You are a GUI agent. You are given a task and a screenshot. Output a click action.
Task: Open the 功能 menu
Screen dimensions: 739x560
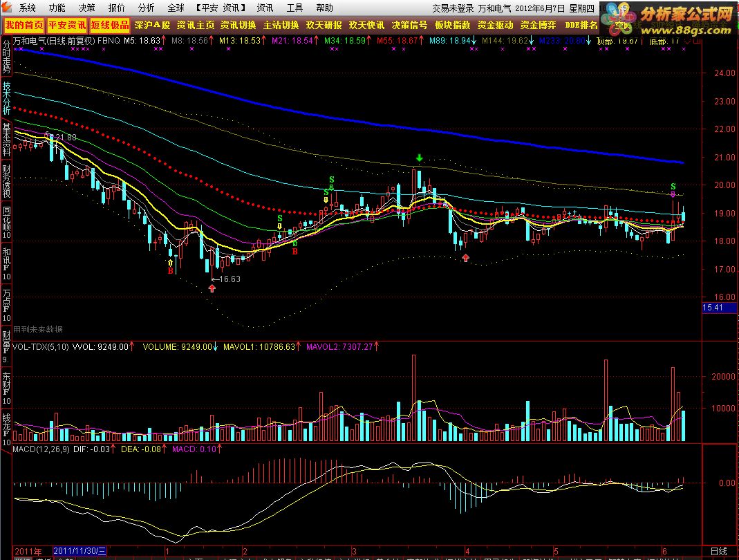(57, 8)
